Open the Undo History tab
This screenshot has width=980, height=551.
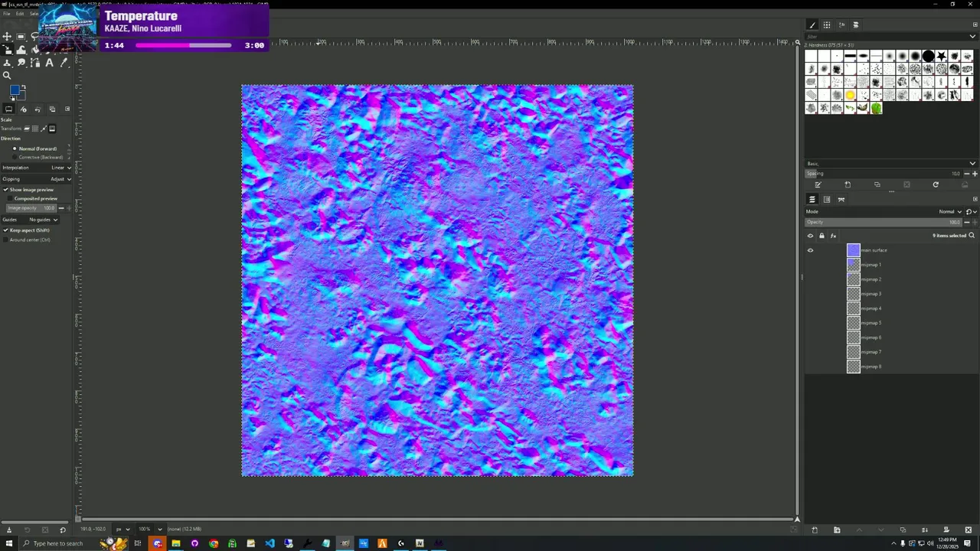pos(38,109)
